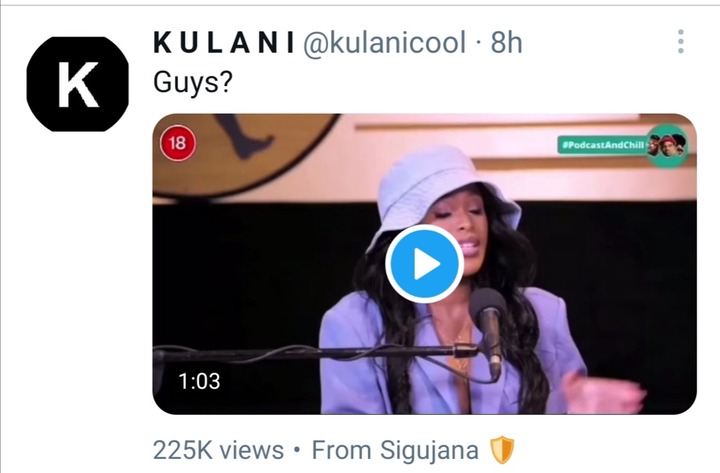This screenshot has height=473, width=720.
Task: Click the microphone boom arm in the video
Action: pyautogui.click(x=312, y=354)
